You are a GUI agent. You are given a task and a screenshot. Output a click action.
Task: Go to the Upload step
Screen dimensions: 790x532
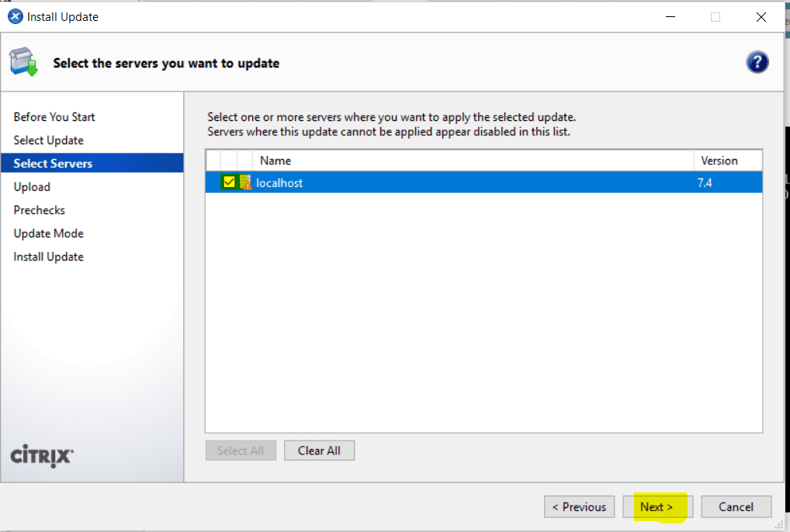tap(32, 186)
